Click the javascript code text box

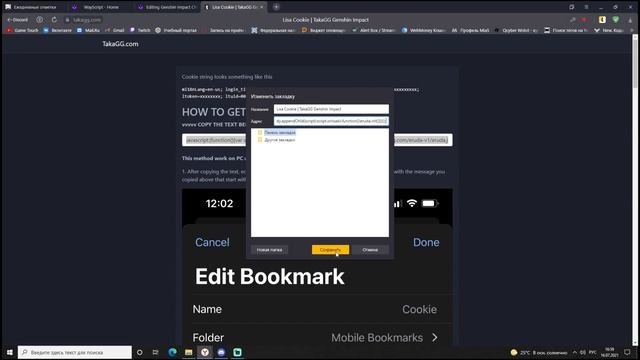(317, 140)
